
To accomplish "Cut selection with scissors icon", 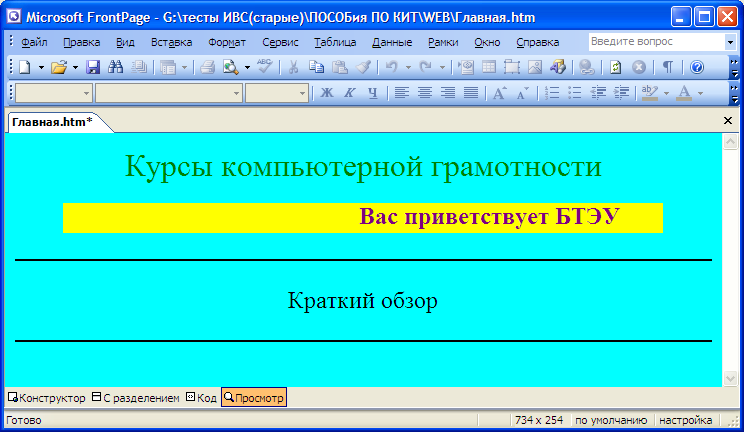I will click(x=293, y=67).
